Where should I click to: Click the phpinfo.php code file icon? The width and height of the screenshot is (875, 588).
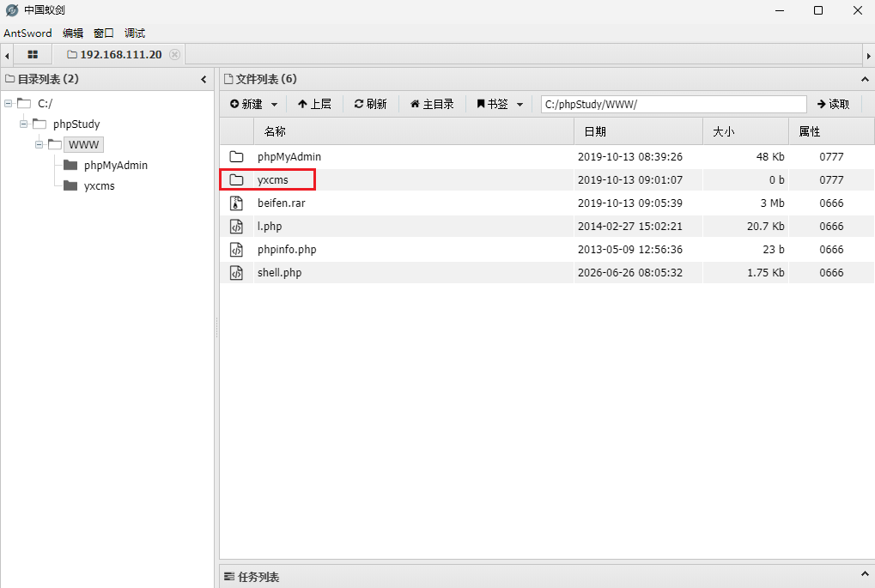click(x=237, y=250)
